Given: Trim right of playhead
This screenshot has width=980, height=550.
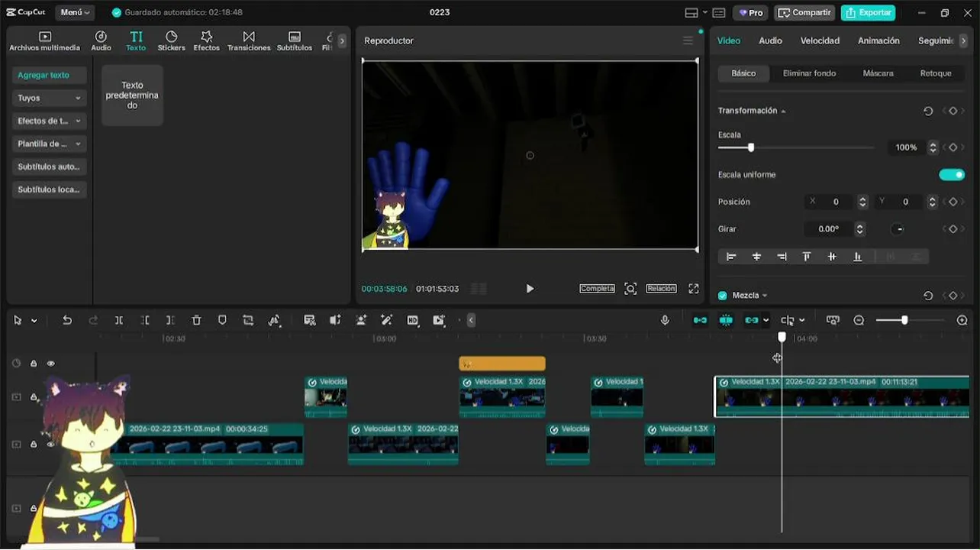Looking at the screenshot, I should [170, 320].
